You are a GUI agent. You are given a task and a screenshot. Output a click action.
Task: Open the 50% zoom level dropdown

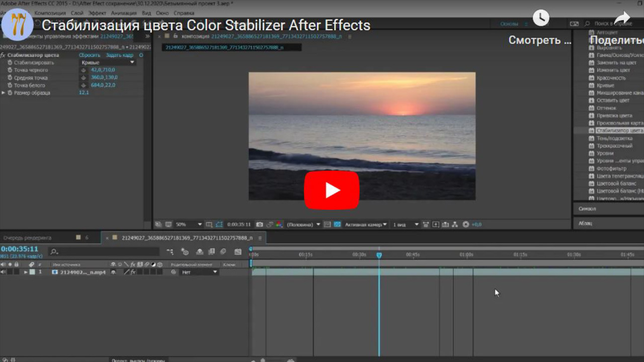coord(186,224)
